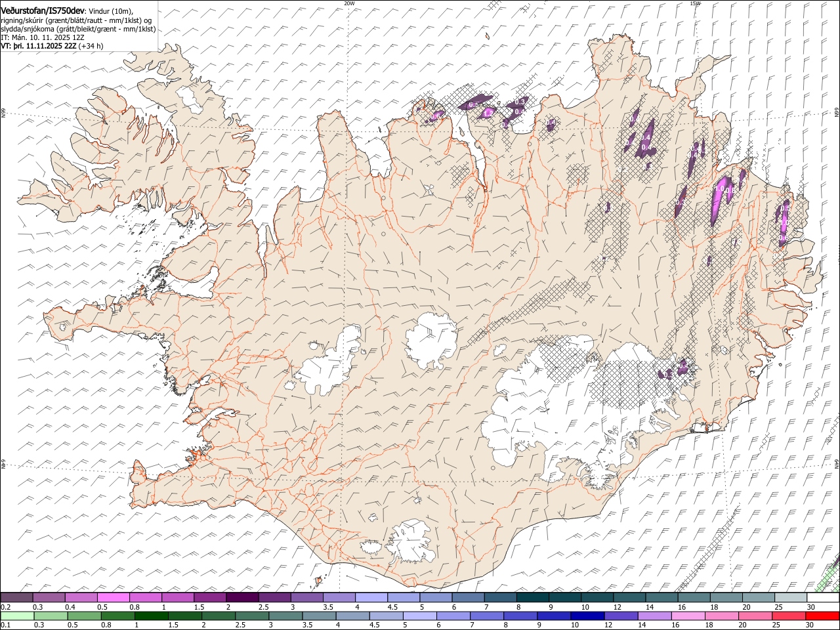This screenshot has width=840, height=630.
Task: Pick the violet 12 swatch in bottom legend row
Action: point(621,616)
